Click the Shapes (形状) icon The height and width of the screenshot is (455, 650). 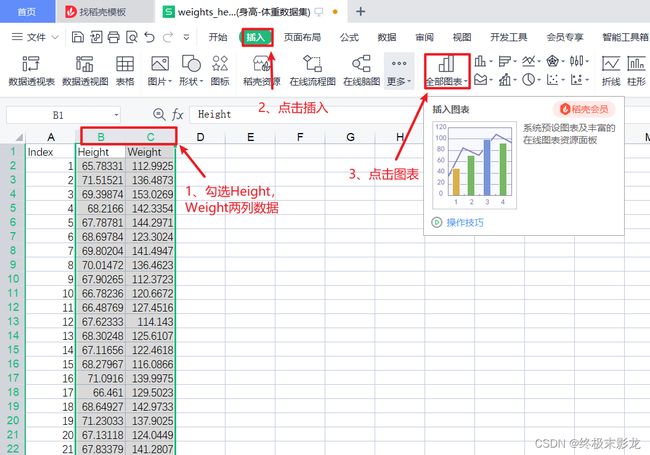coord(191,64)
